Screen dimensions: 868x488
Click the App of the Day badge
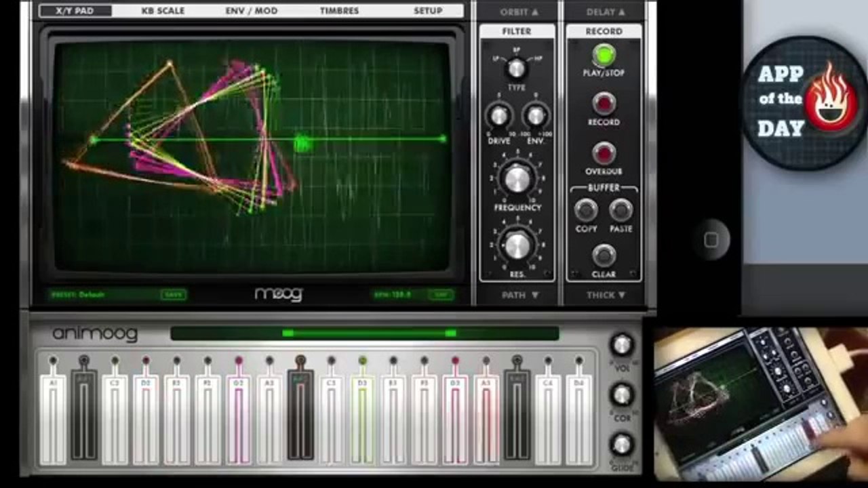tap(804, 102)
